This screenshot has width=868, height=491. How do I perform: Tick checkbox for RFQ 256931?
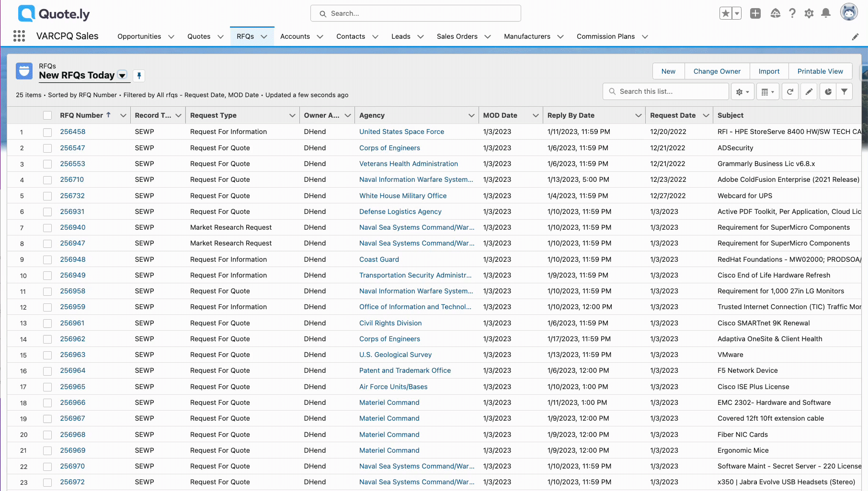(x=47, y=212)
